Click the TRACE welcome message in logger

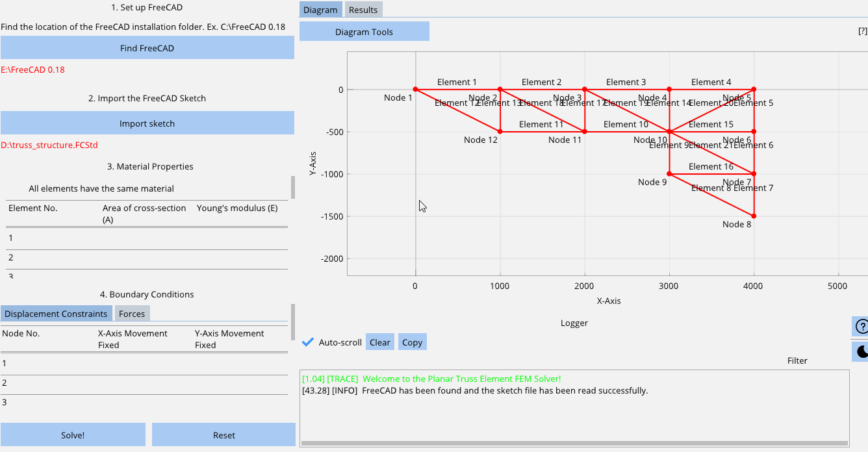pos(431,379)
